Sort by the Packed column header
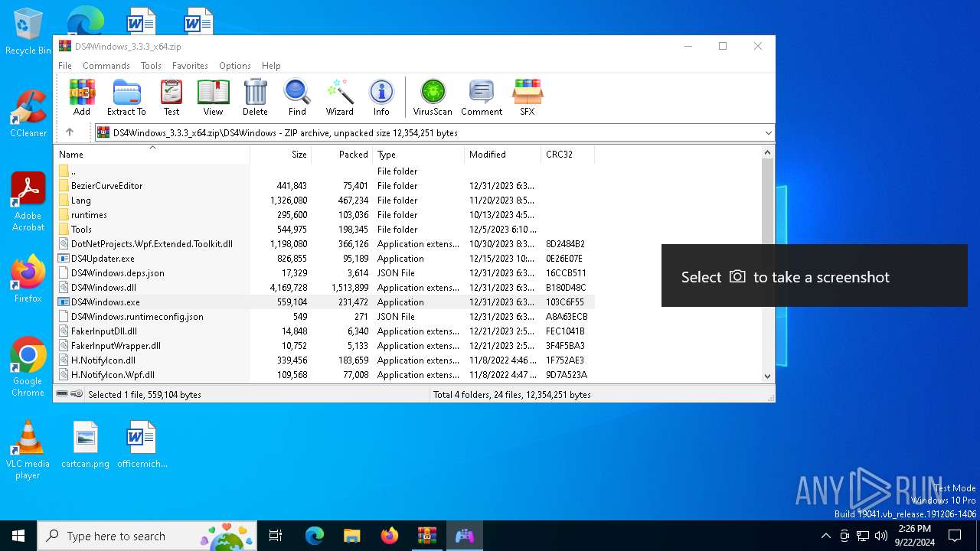Screen dimensions: 980x551 [341, 155]
